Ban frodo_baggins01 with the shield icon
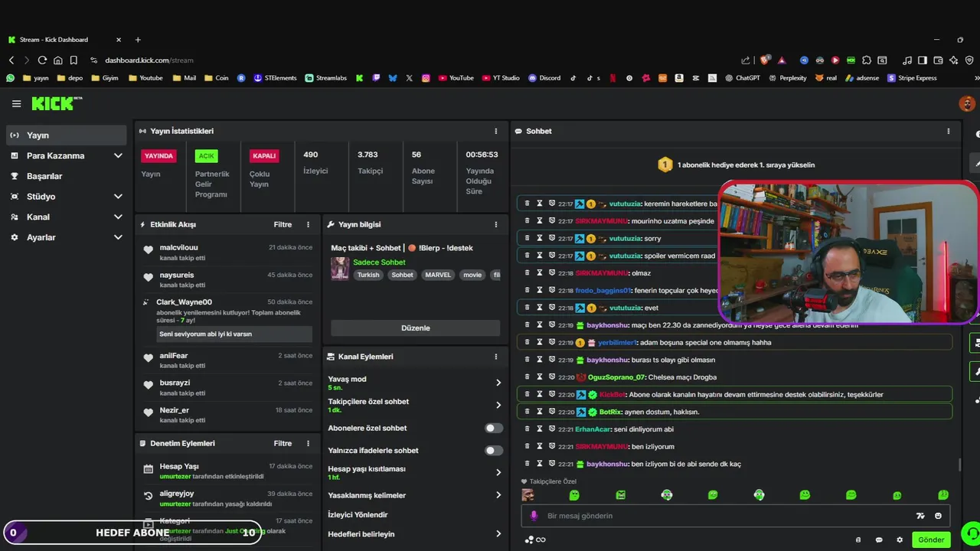The height and width of the screenshot is (551, 980). pos(551,290)
